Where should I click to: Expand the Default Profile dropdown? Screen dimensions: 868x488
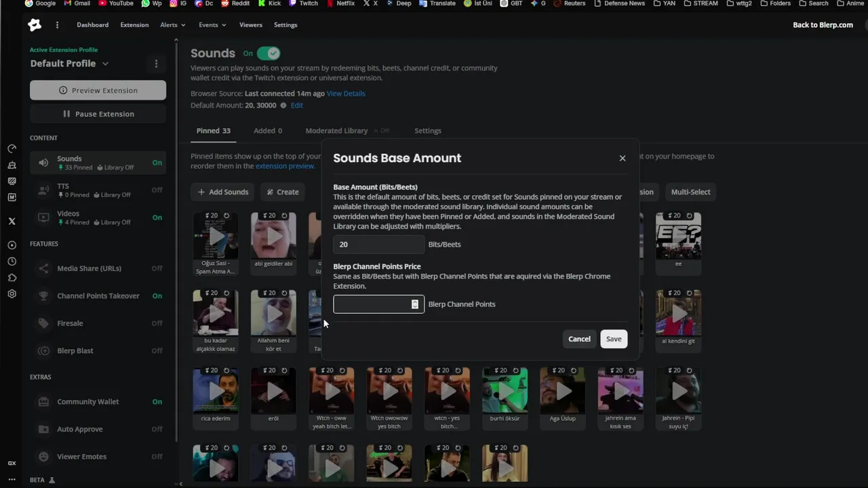click(x=105, y=64)
